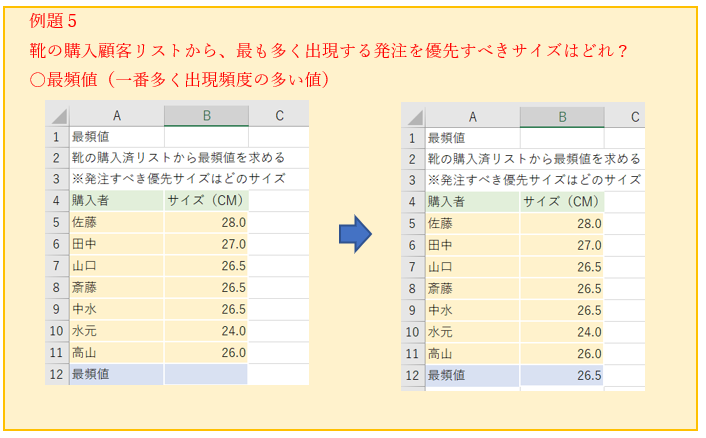706x438 pixels.
Task: Select the 24.0 value in left sheet
Action: [206, 331]
